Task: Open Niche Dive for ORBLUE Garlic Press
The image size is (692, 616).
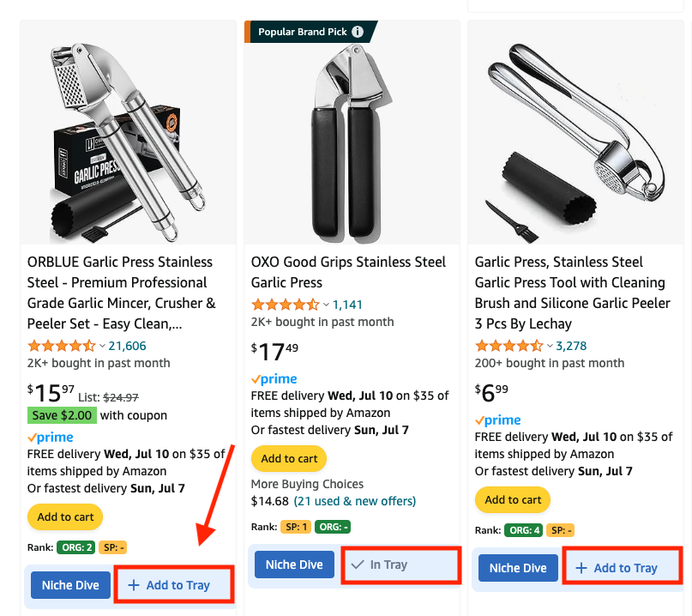Action: point(70,585)
